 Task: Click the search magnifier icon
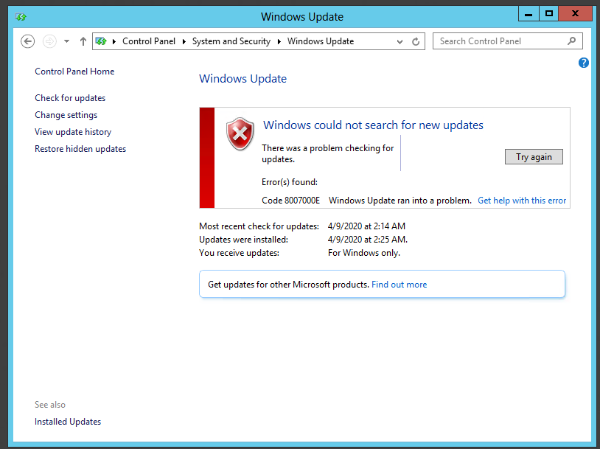[x=572, y=42]
